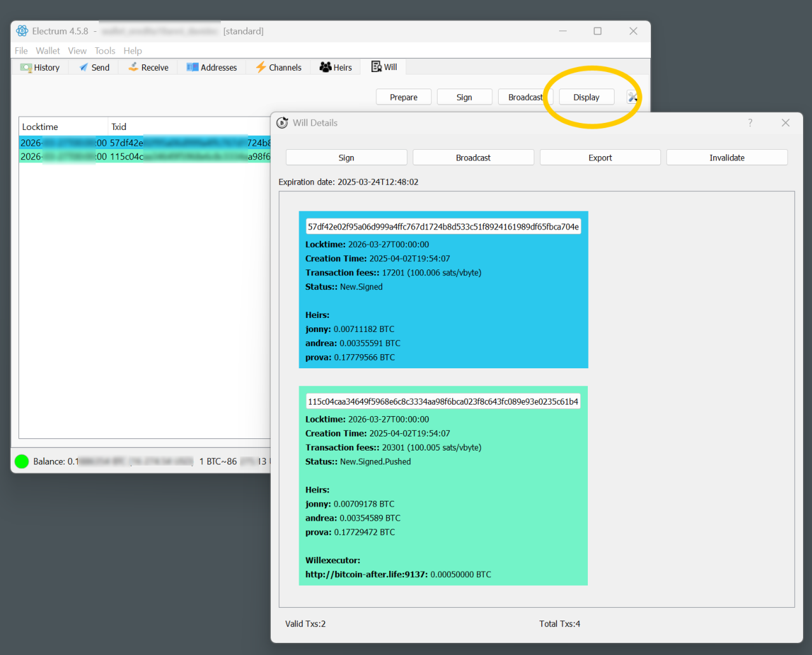The image size is (812, 655).
Task: Click the Txid column header
Action: (189, 127)
